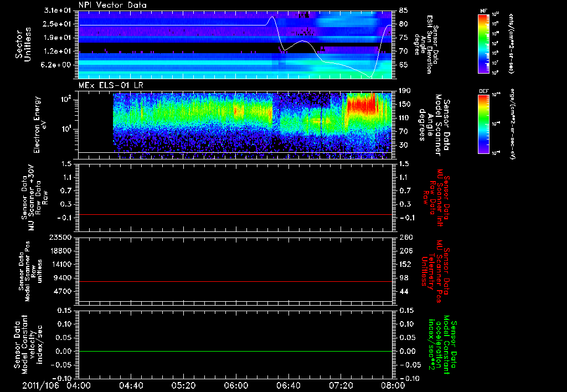Click the "04:40" time tick label
The height and width of the screenshot is (392, 567).
coord(131,385)
